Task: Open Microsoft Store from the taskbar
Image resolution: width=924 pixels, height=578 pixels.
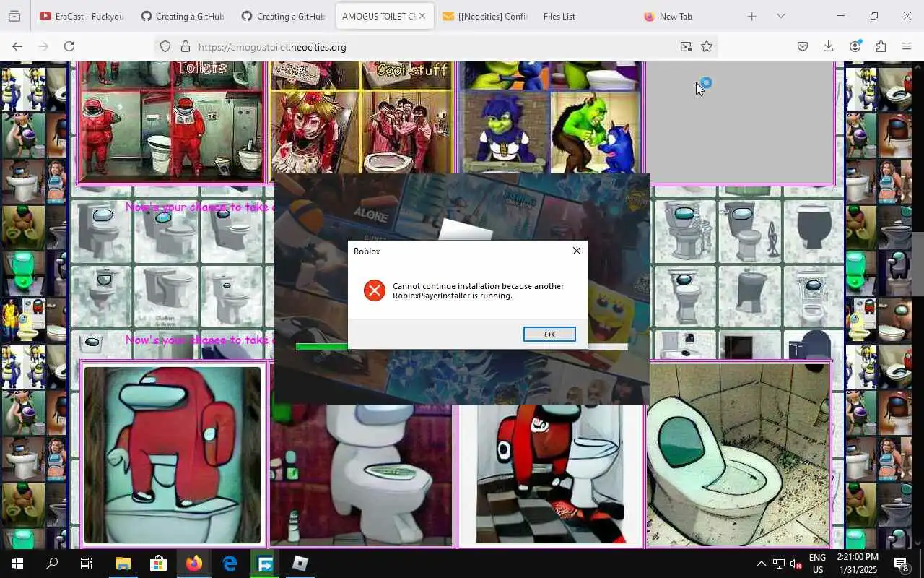Action: (158, 564)
